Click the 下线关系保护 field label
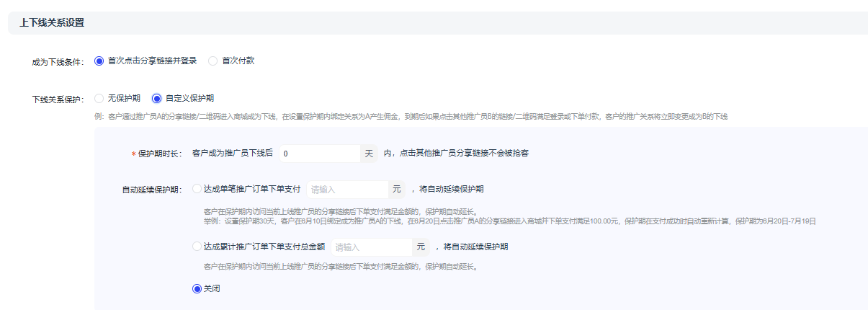This screenshot has height=310, width=868. [x=58, y=99]
